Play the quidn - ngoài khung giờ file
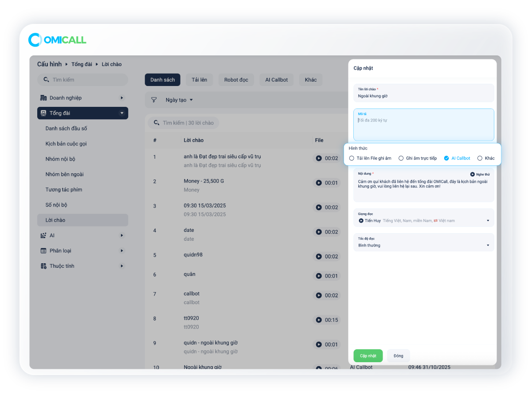The height and width of the screenshot is (399, 532). pos(319,344)
